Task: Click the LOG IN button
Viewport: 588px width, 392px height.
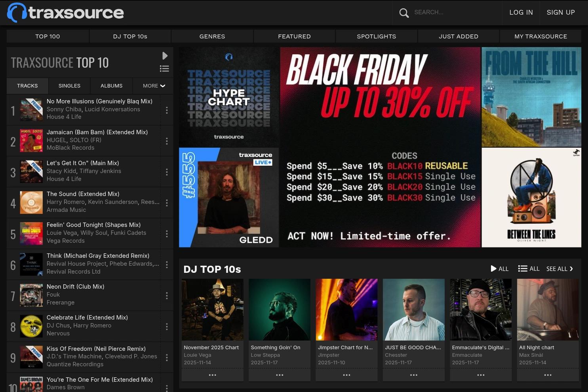Action: point(521,13)
